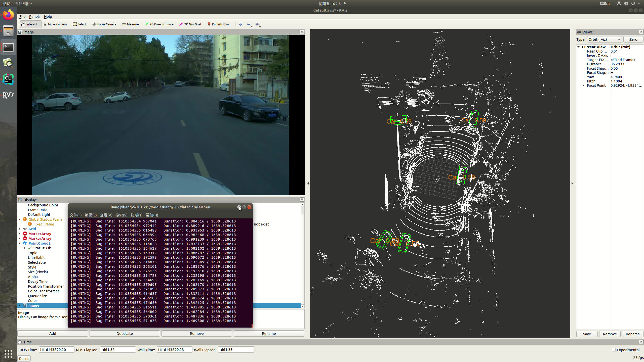Toggle the Invert Z Axis checkbox
This screenshot has height=362, width=644.
[x=612, y=56]
